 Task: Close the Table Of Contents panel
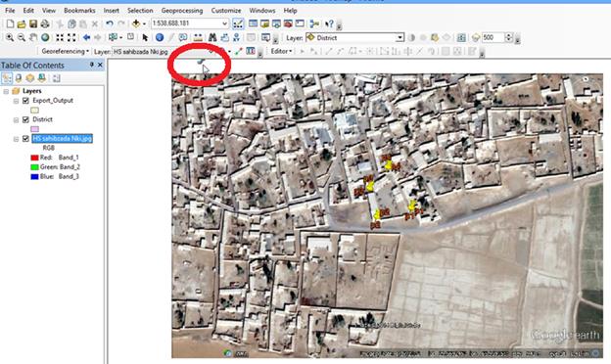coord(100,65)
